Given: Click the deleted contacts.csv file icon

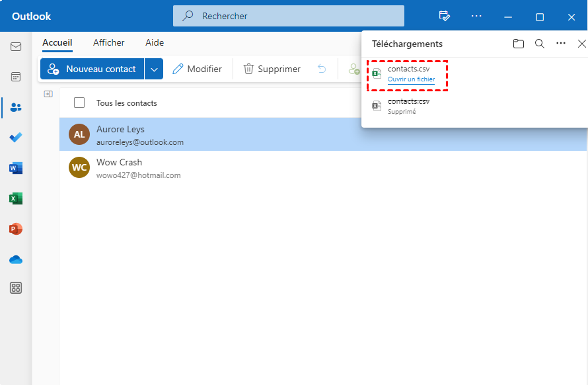Looking at the screenshot, I should [x=377, y=106].
